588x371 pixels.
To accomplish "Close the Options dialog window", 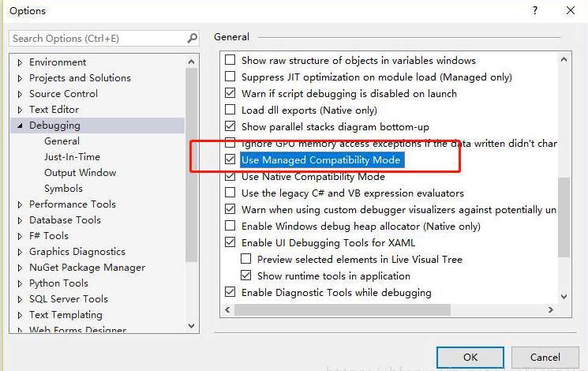I will [571, 10].
